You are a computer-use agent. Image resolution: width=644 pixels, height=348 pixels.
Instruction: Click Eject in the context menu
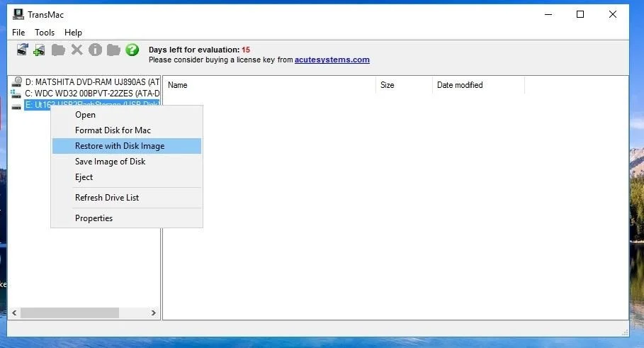point(84,177)
